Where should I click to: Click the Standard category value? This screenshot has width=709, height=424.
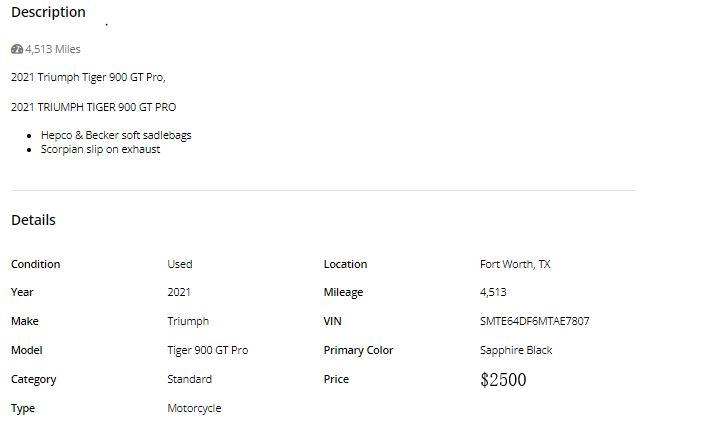click(189, 379)
